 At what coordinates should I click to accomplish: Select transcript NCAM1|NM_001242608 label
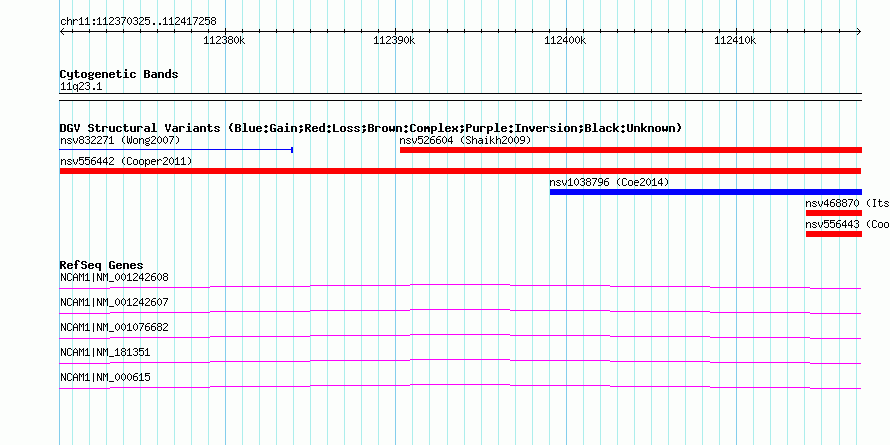coord(114,278)
